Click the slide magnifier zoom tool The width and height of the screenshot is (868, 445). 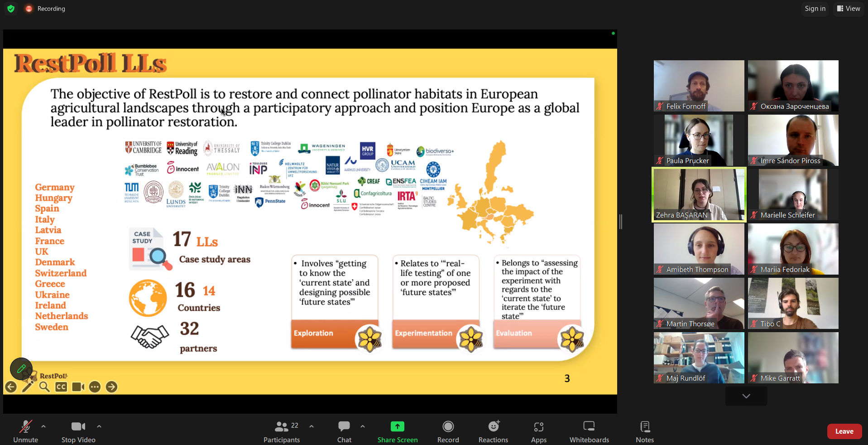click(x=44, y=387)
